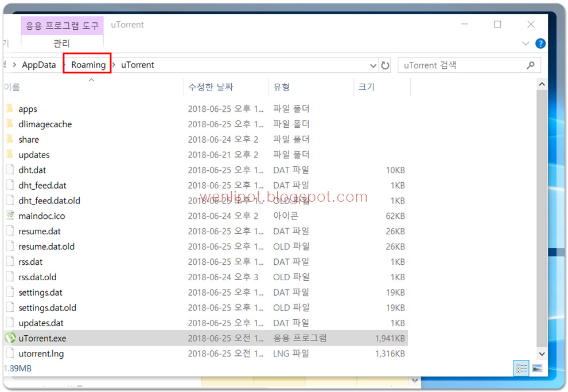This screenshot has width=568, height=392.
Task: Expand the chevron after Roaming in path
Action: [114, 65]
